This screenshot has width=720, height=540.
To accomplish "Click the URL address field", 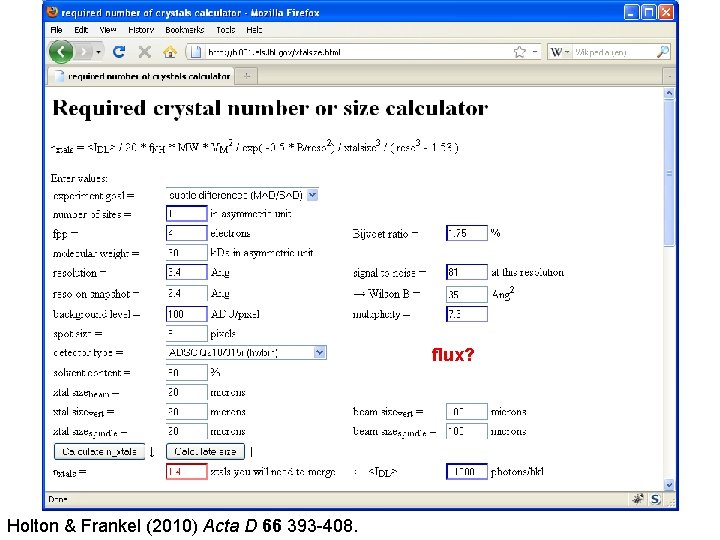I will pos(358,52).
